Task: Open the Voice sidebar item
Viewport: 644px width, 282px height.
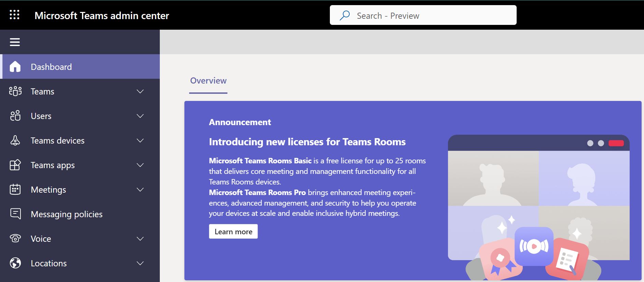Action: [x=80, y=238]
